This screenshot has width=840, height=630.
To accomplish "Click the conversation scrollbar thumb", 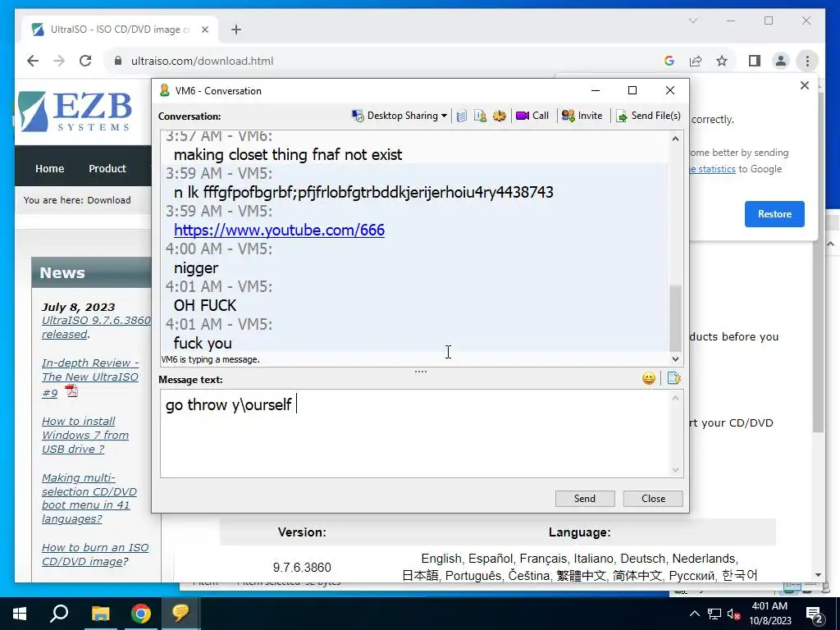I will (x=676, y=317).
